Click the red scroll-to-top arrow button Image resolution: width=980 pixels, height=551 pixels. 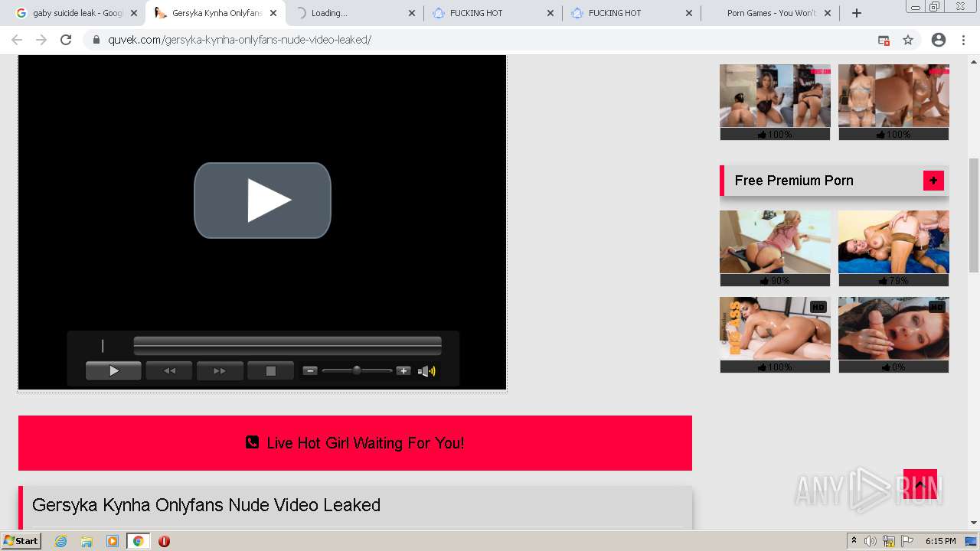click(920, 484)
